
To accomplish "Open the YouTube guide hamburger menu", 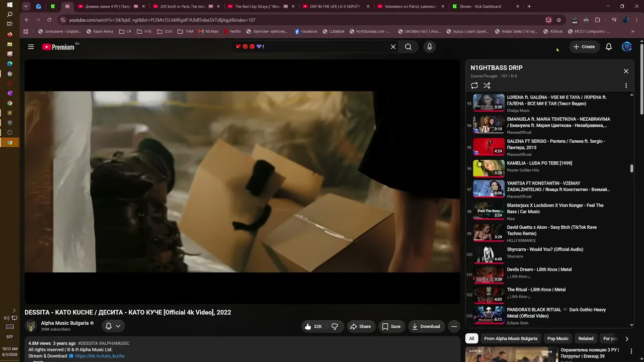I will pyautogui.click(x=31, y=47).
